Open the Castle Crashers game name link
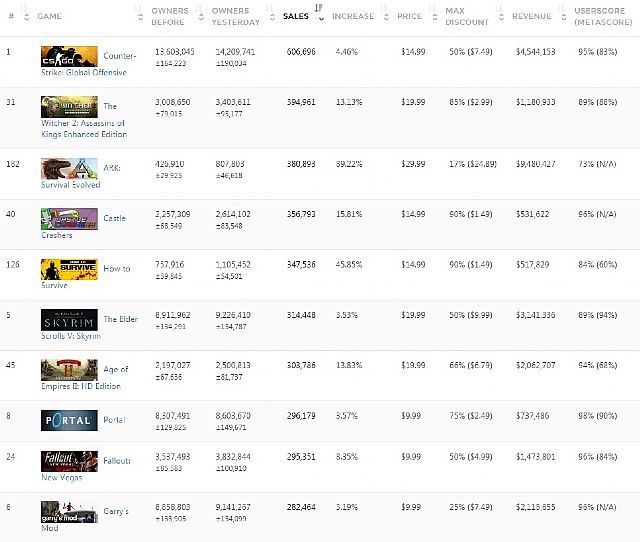The height and width of the screenshot is (542, 640). (x=114, y=217)
